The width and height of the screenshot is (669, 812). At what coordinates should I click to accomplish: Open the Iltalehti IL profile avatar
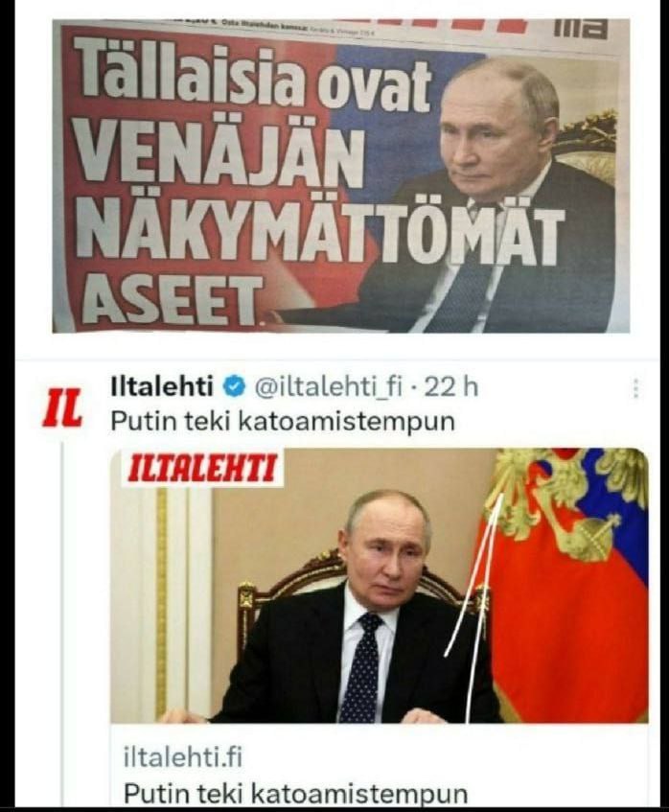pos(62,408)
